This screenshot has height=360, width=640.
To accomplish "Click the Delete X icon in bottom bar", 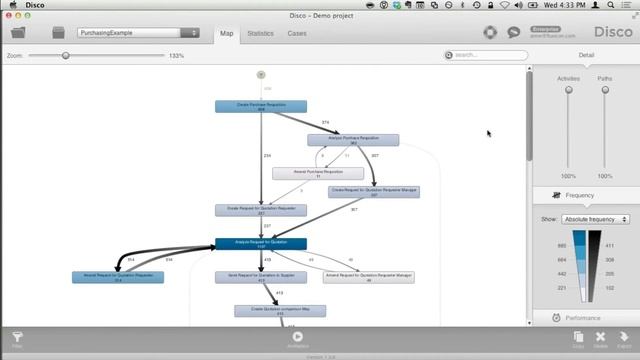I will click(x=600, y=337).
